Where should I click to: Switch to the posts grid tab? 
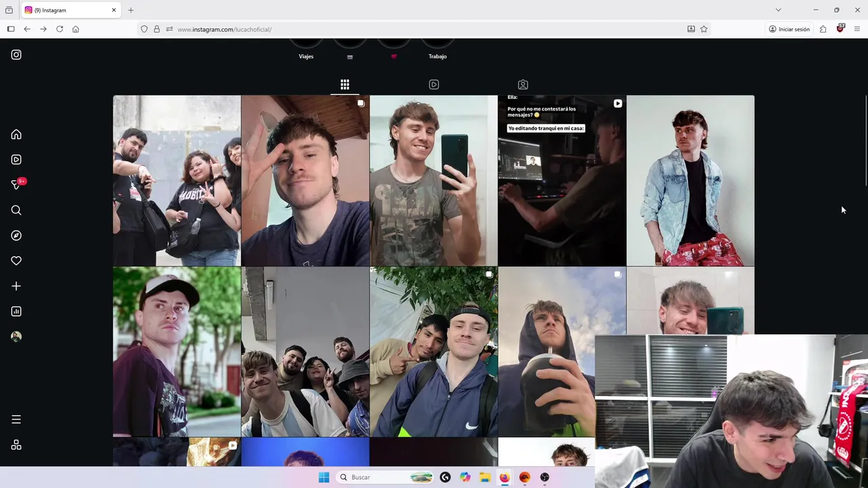coord(344,85)
